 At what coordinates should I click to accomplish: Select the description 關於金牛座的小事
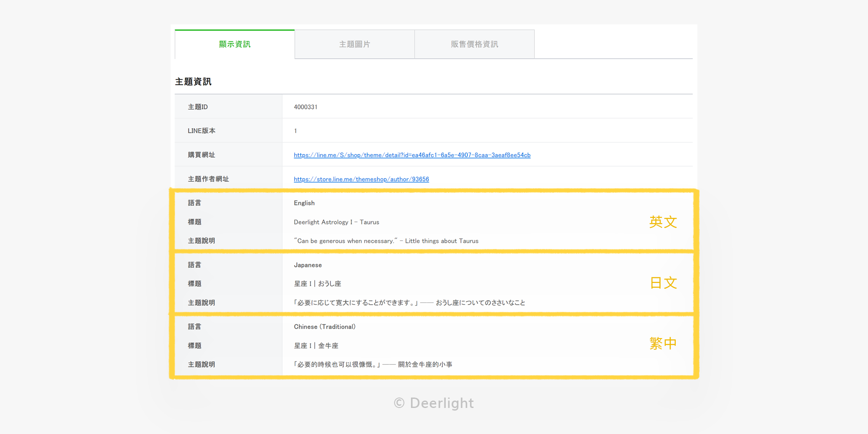373,365
